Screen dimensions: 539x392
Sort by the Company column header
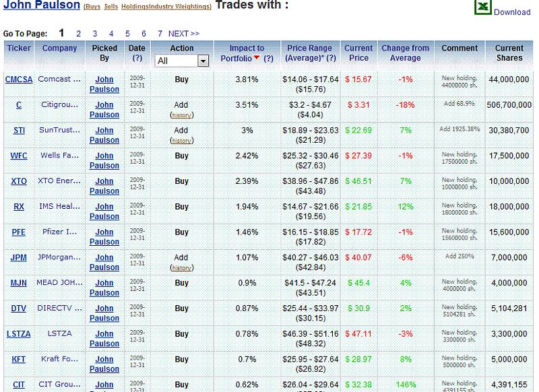click(x=59, y=48)
